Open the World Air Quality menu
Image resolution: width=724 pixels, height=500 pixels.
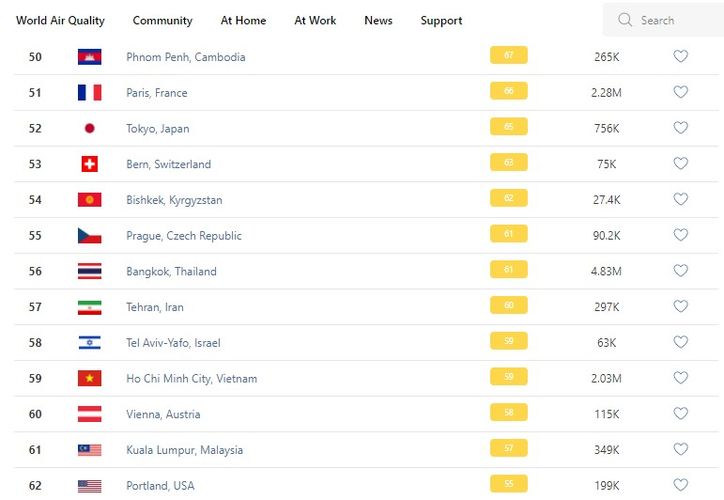[x=60, y=20]
